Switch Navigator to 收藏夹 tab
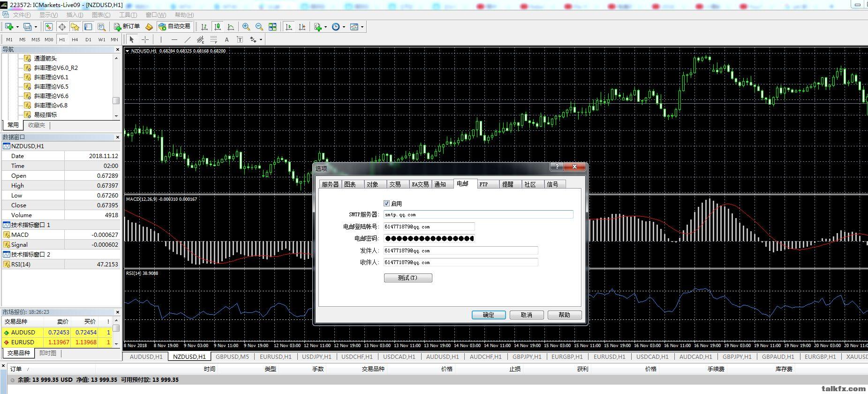This screenshot has height=394, width=868. [37, 125]
